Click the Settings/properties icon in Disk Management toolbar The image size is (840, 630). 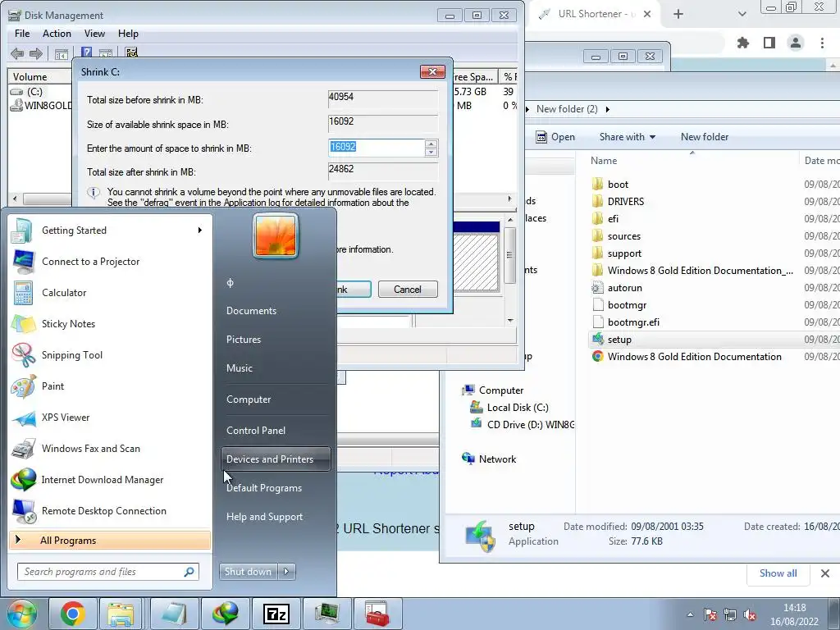click(x=131, y=52)
